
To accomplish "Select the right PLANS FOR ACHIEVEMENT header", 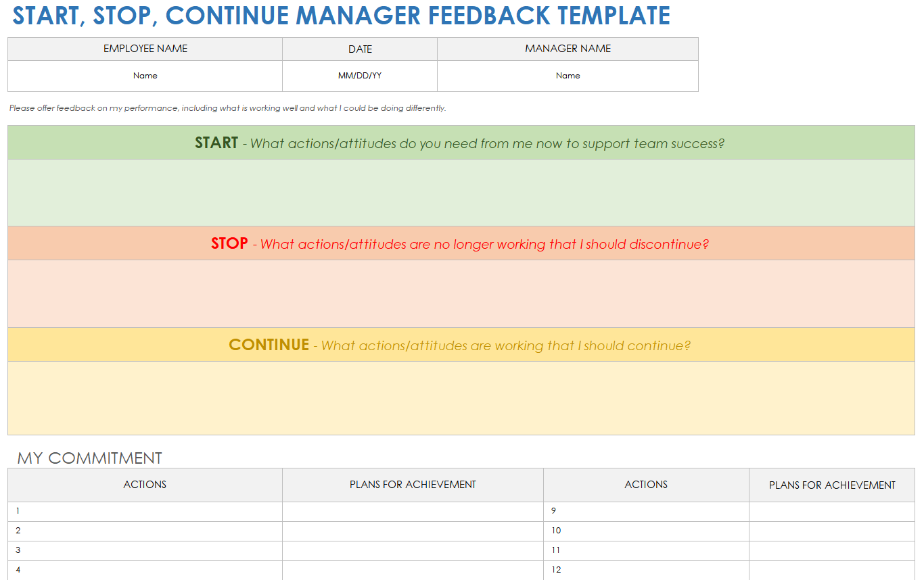I will 831,485.
